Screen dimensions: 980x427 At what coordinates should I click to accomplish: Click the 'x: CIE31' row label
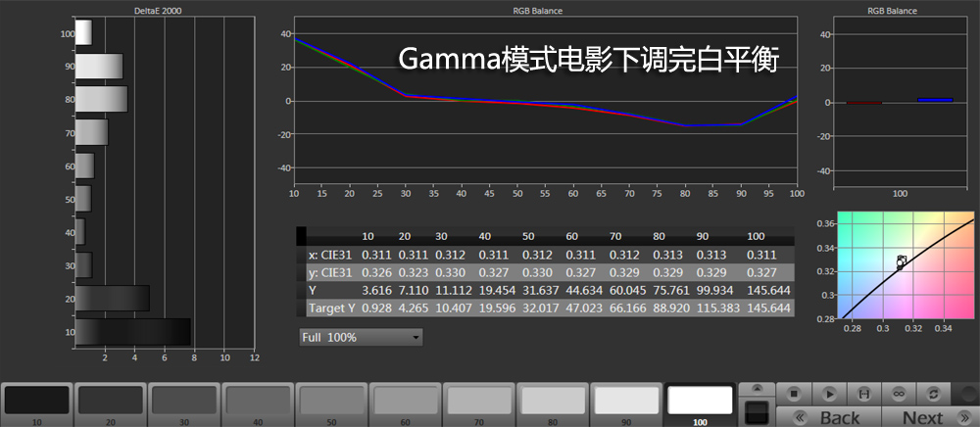(x=329, y=256)
